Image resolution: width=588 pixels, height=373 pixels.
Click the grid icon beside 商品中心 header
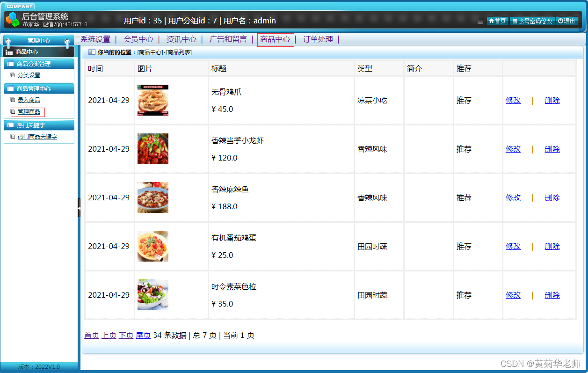point(8,51)
